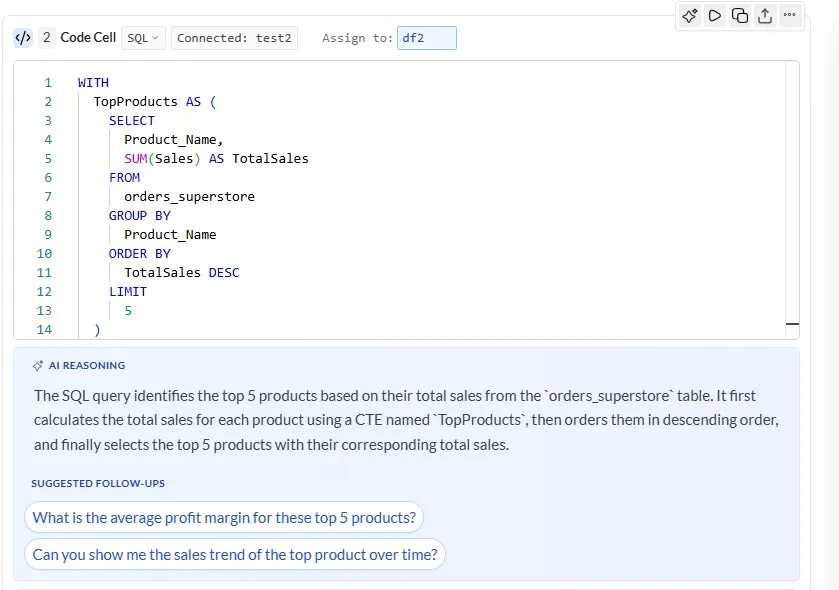Click the LIMIT keyword on line 12
The height and width of the screenshot is (590, 839).
point(128,292)
